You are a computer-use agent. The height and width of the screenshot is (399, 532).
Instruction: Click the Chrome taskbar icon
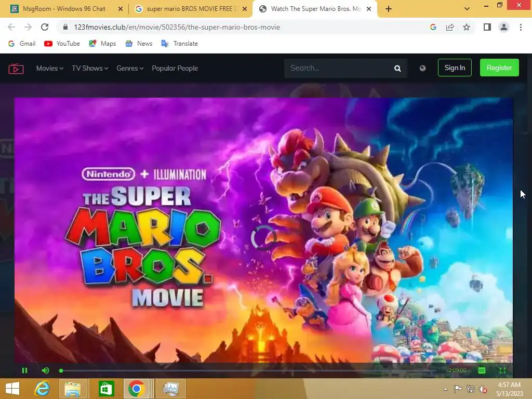tap(137, 389)
